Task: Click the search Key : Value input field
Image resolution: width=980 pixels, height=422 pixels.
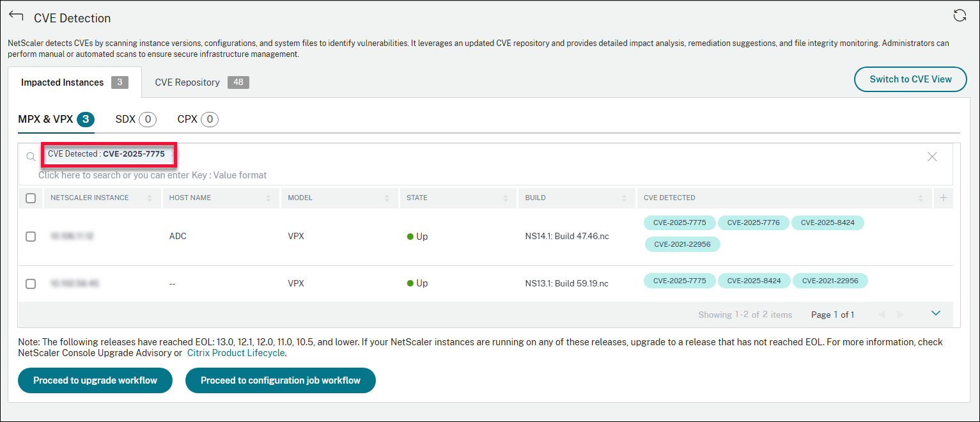Action: (x=153, y=175)
